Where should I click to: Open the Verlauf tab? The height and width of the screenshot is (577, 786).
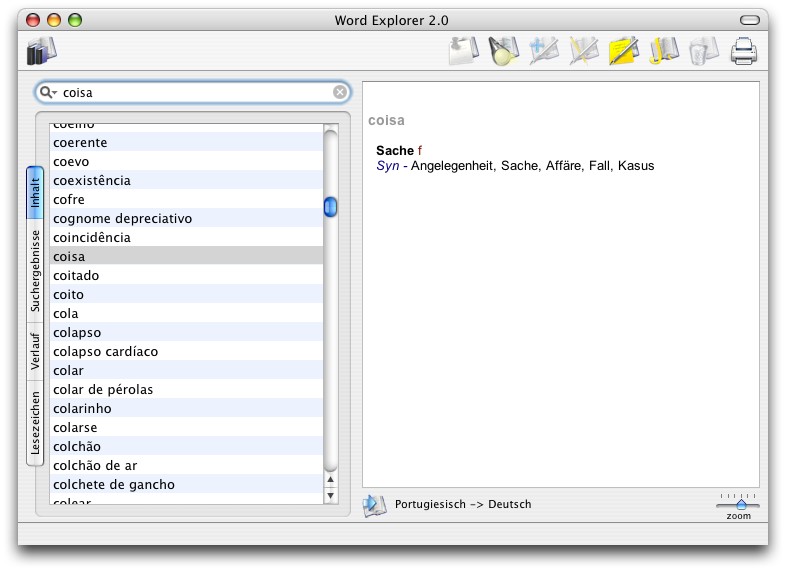tap(35, 351)
